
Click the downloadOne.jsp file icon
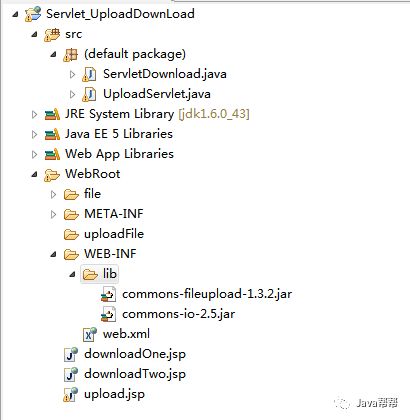71,354
